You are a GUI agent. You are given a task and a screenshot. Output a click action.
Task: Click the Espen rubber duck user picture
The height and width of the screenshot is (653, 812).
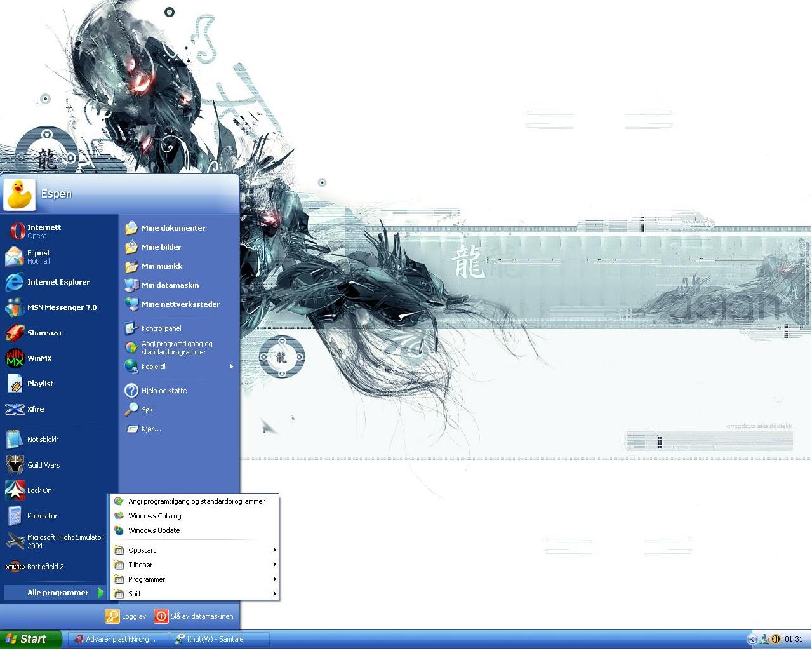coord(20,194)
